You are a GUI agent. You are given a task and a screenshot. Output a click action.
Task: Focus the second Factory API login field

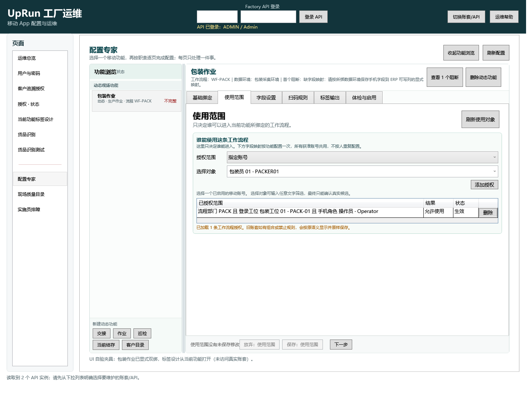268,17
